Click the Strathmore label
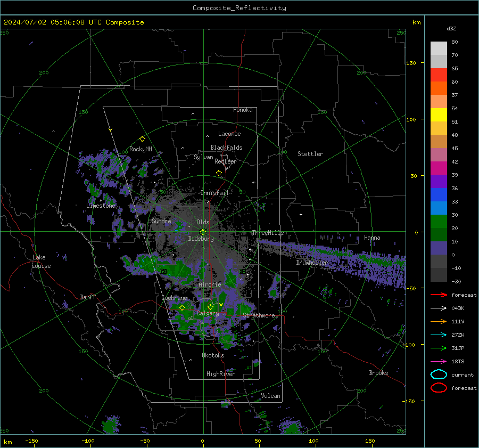 click(259, 315)
